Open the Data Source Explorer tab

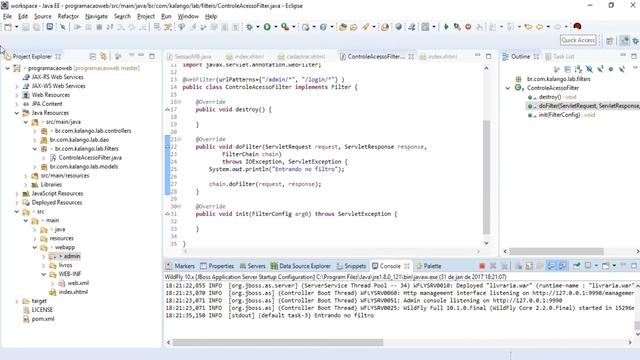pyautogui.click(x=300, y=266)
